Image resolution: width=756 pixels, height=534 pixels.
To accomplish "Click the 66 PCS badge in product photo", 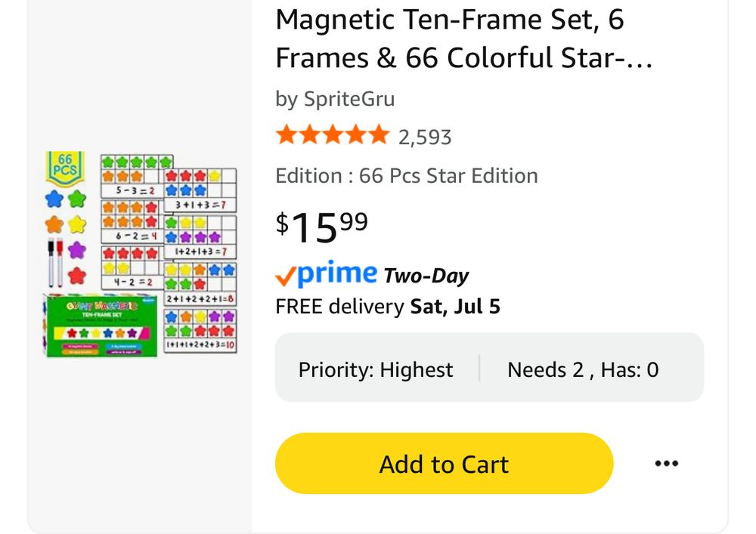I will pyautogui.click(x=65, y=168).
